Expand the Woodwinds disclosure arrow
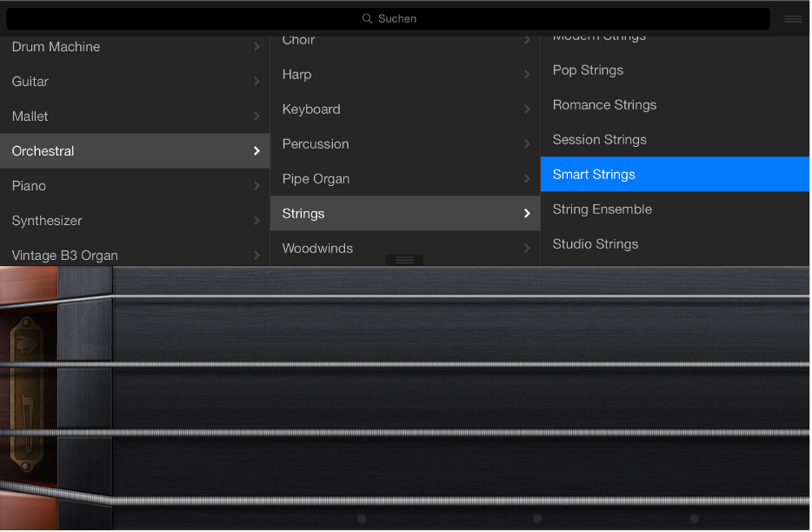The width and height of the screenshot is (812, 532). pos(528,249)
